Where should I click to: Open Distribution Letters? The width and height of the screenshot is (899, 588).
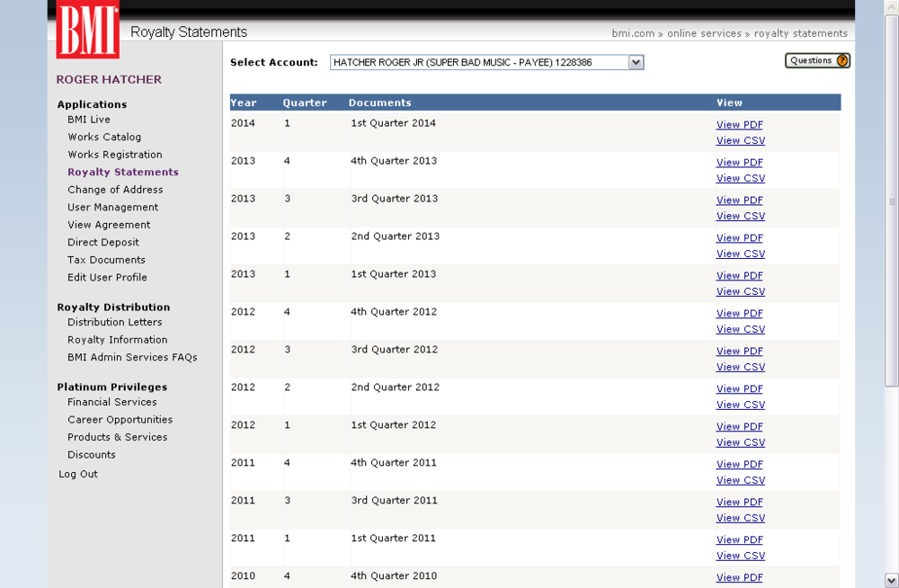[115, 322]
